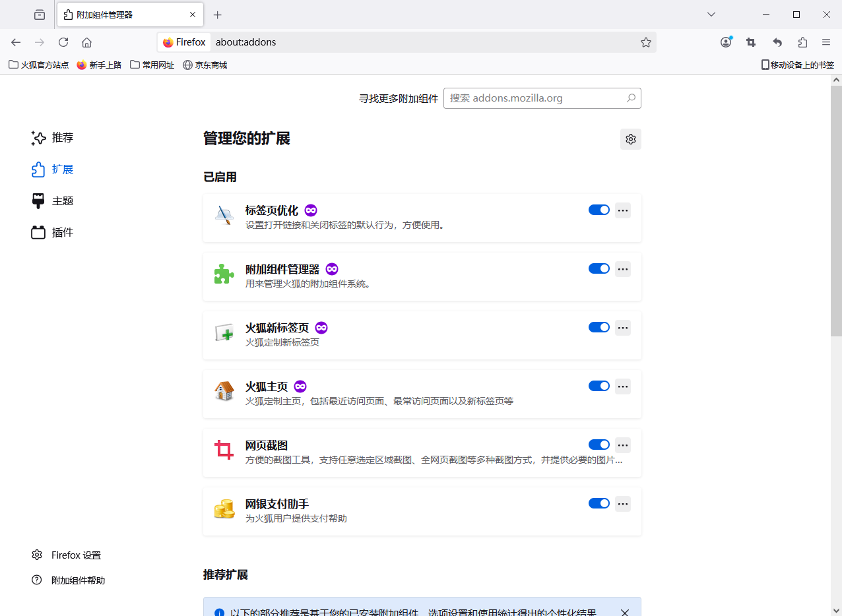Click the Firefox identity icon in address bar
Viewport: 842px width, 616px height.
(x=184, y=42)
